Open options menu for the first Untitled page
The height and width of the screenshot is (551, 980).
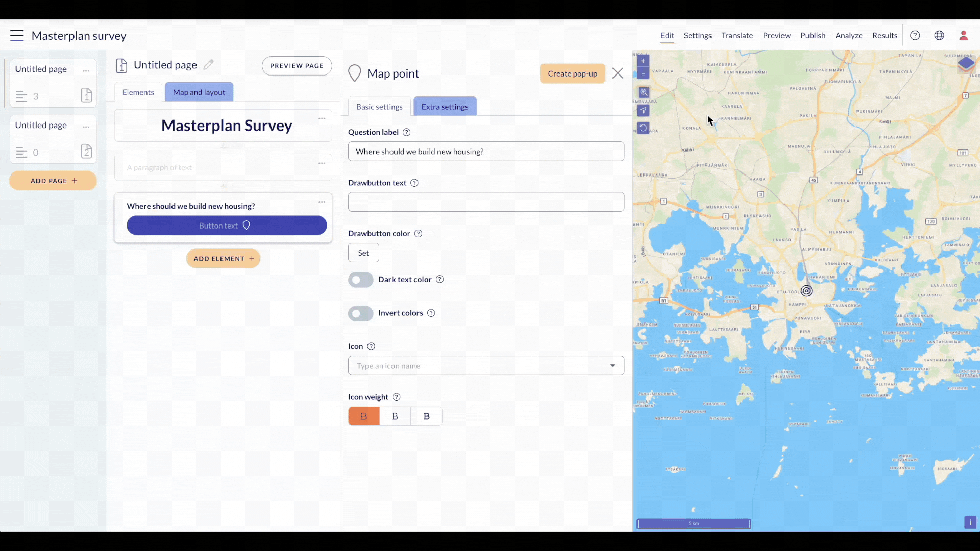click(x=86, y=70)
